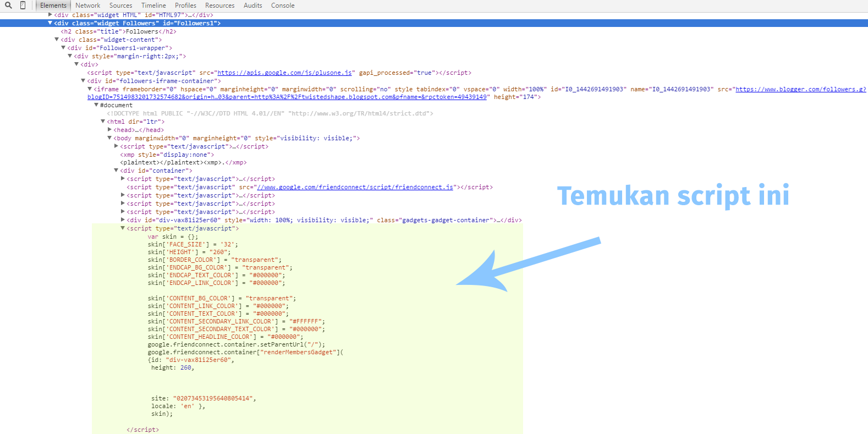Open the plusone.js script link
Viewport: 868px width, 434px height.
285,73
